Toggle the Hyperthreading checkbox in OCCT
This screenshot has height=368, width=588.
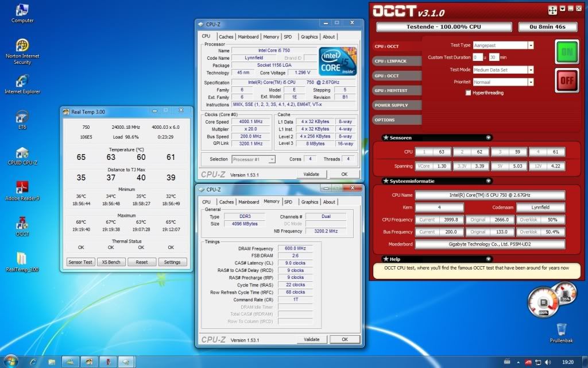tap(468, 93)
